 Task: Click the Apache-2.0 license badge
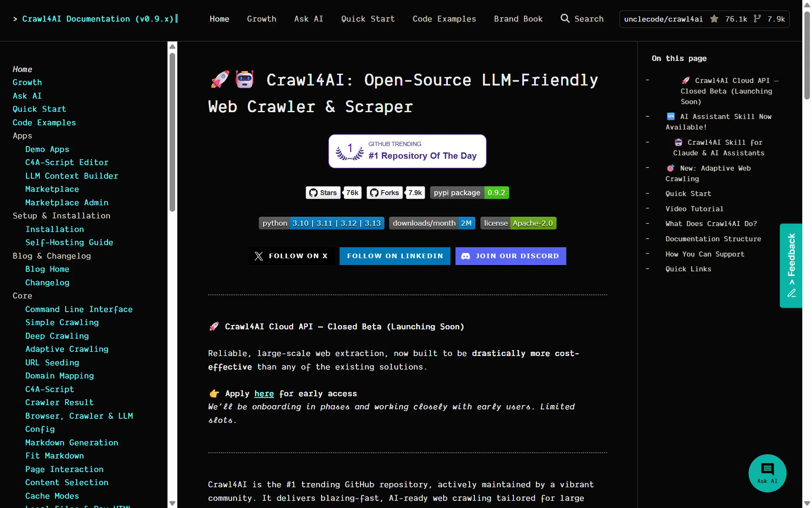518,223
